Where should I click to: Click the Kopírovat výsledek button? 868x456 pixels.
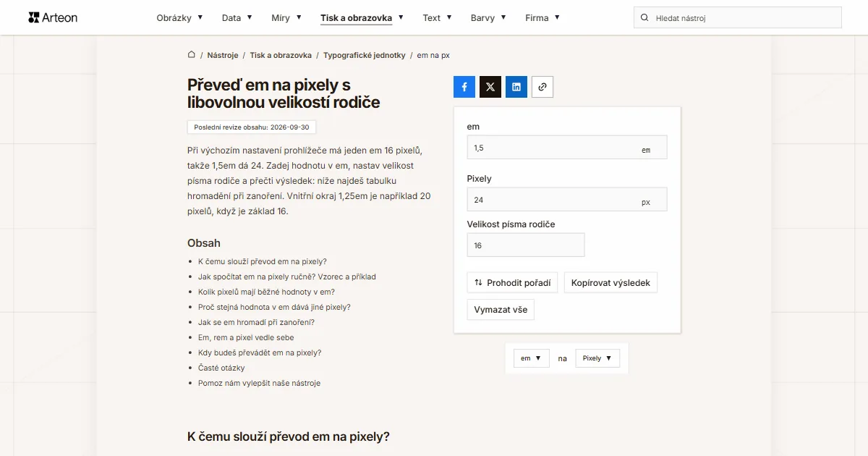(x=610, y=283)
